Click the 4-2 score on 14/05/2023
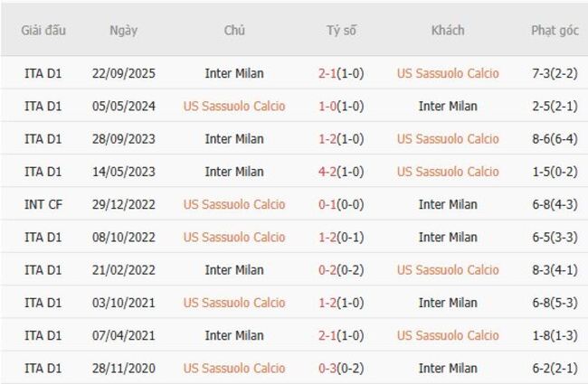 (x=327, y=172)
